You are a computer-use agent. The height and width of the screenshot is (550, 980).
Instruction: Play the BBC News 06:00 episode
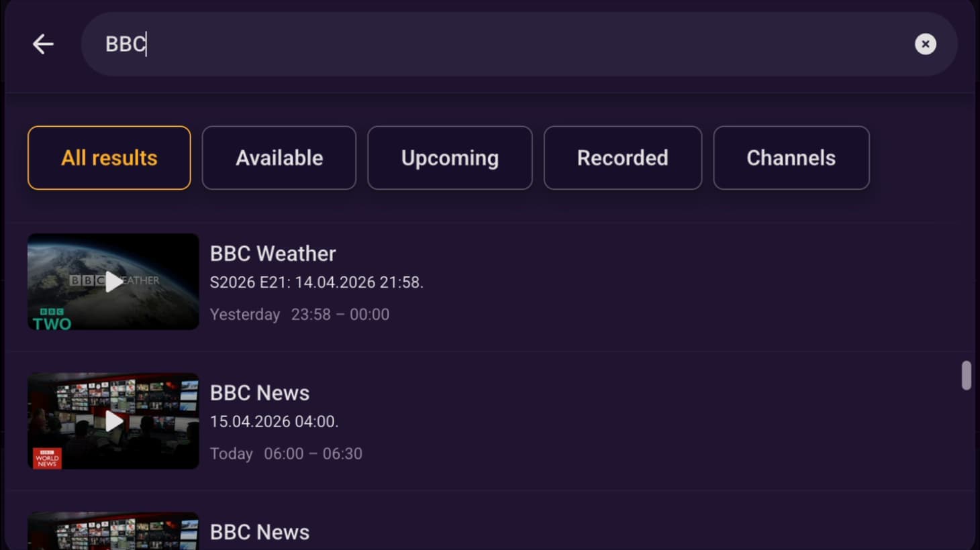pyautogui.click(x=113, y=421)
